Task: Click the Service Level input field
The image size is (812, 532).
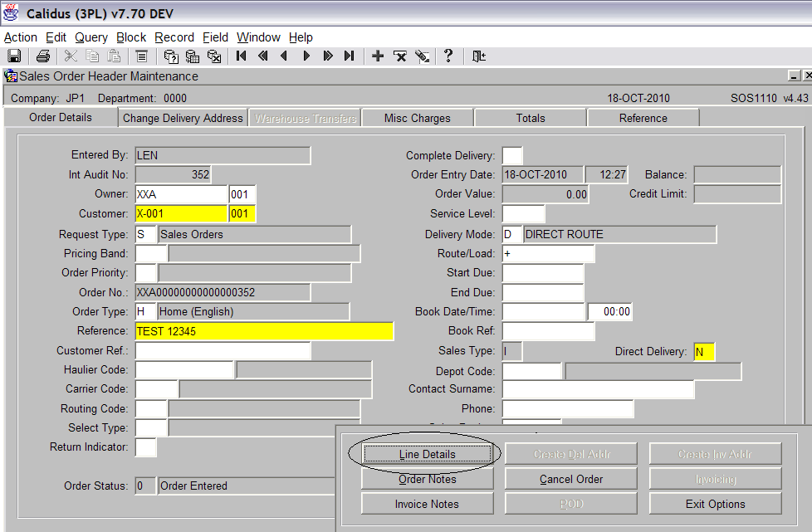Action: pos(524,214)
